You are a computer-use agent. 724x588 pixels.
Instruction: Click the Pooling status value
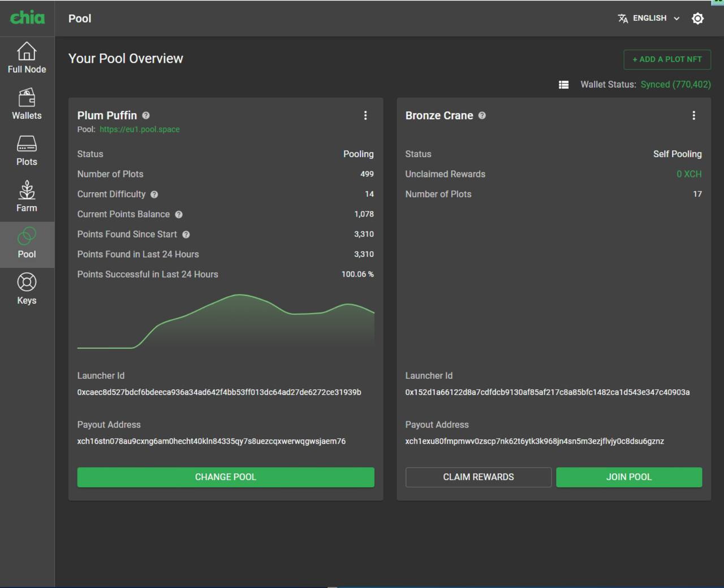tap(359, 154)
